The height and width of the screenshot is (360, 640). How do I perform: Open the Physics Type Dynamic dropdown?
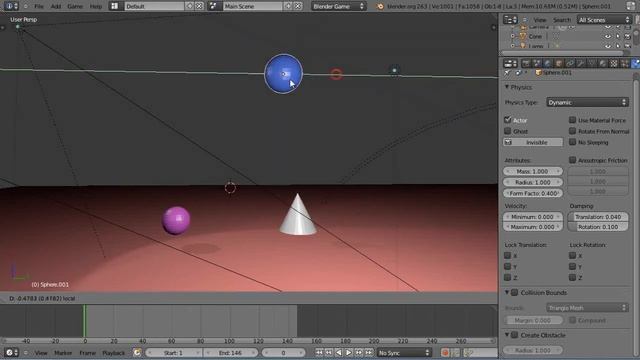(x=587, y=102)
